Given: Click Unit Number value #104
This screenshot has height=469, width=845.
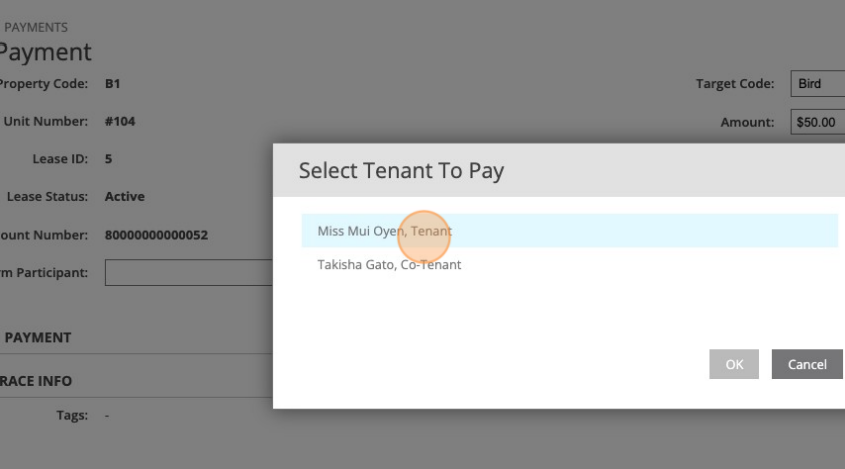Looking at the screenshot, I should click(x=120, y=122).
